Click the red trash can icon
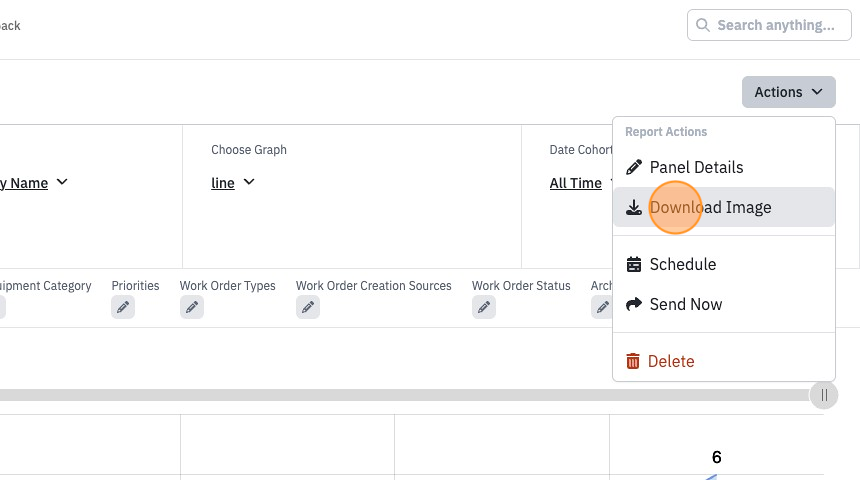This screenshot has height=480, width=860. tap(633, 361)
